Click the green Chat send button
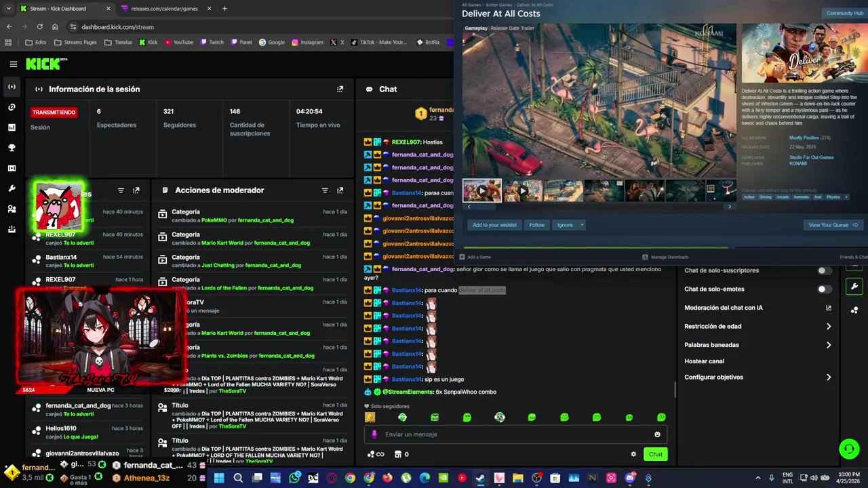 [655, 454]
